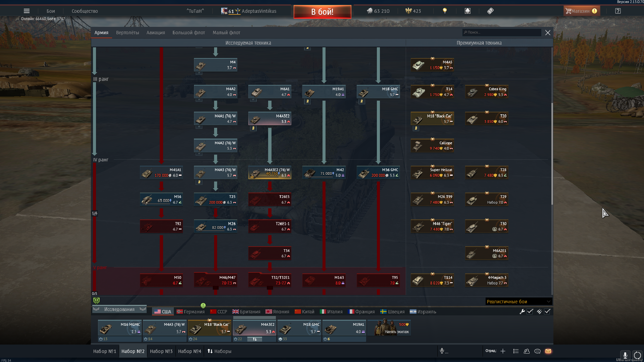Switch to СССР nation
Screen dimensions: 644x362
[218, 312]
